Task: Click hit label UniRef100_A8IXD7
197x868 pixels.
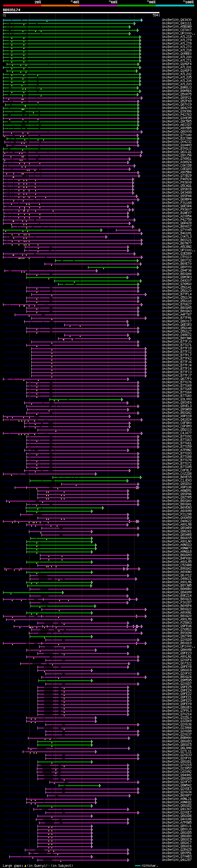Action: tap(177, 125)
